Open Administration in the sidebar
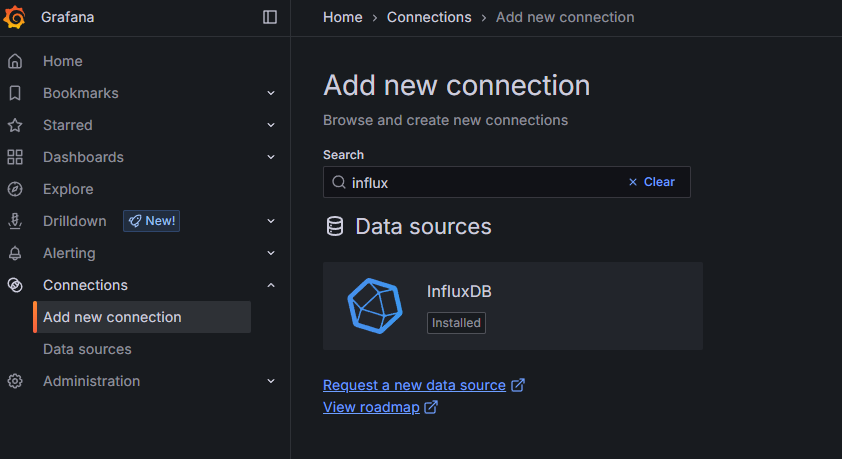The height and width of the screenshot is (459, 842). 91,381
